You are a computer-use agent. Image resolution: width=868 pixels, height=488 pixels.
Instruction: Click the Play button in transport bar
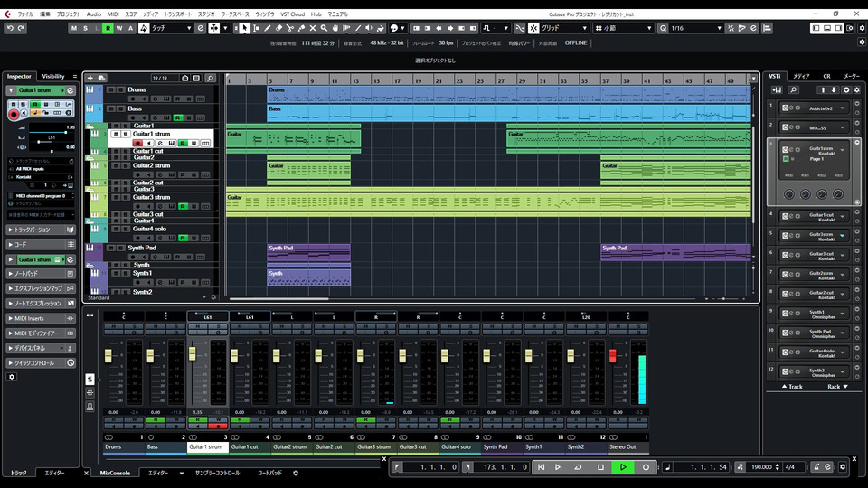tap(623, 467)
